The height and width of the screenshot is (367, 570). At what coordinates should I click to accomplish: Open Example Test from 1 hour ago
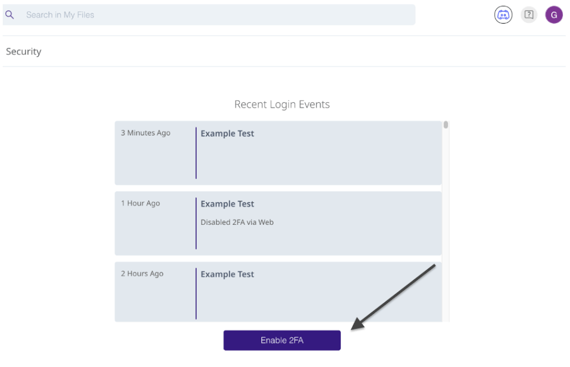click(x=227, y=204)
